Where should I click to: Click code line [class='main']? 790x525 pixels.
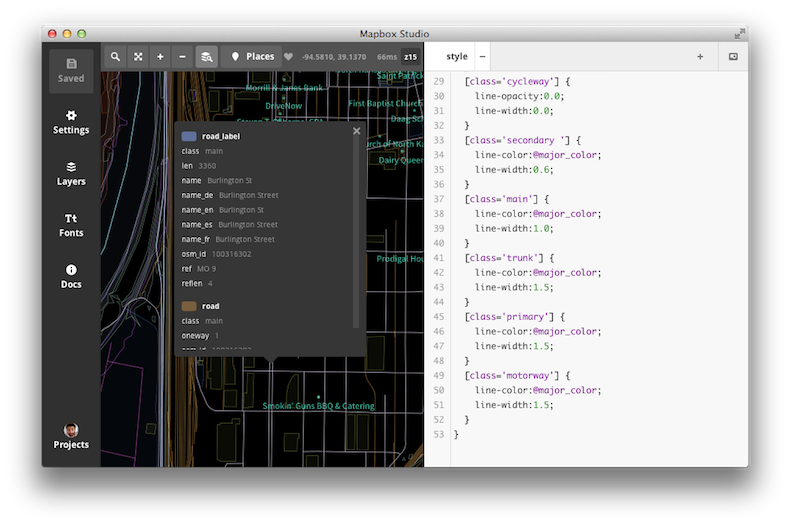[507, 199]
